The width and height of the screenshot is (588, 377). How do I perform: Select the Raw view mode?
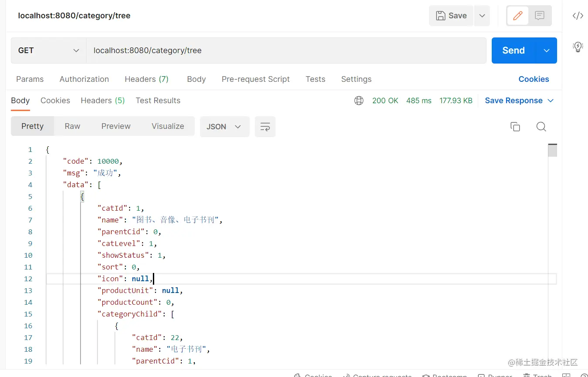pyautogui.click(x=72, y=126)
